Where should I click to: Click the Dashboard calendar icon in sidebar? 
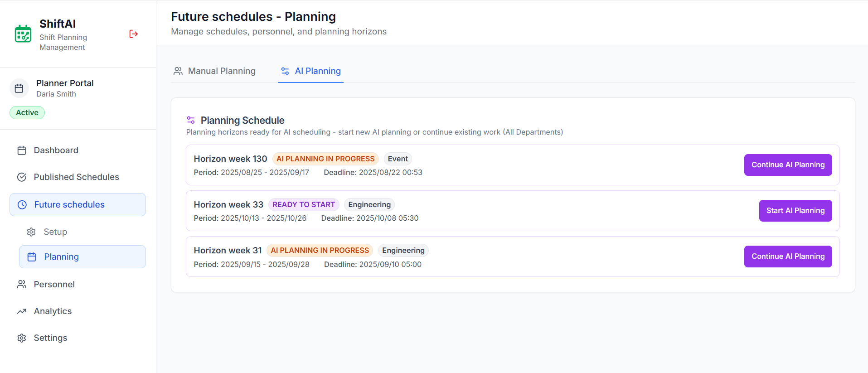click(x=22, y=150)
